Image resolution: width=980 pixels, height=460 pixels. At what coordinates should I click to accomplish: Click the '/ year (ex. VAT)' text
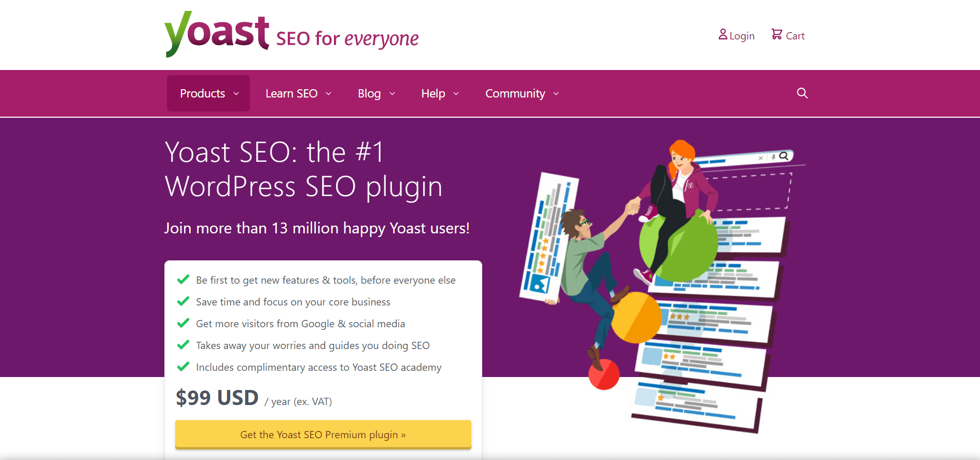[298, 401]
